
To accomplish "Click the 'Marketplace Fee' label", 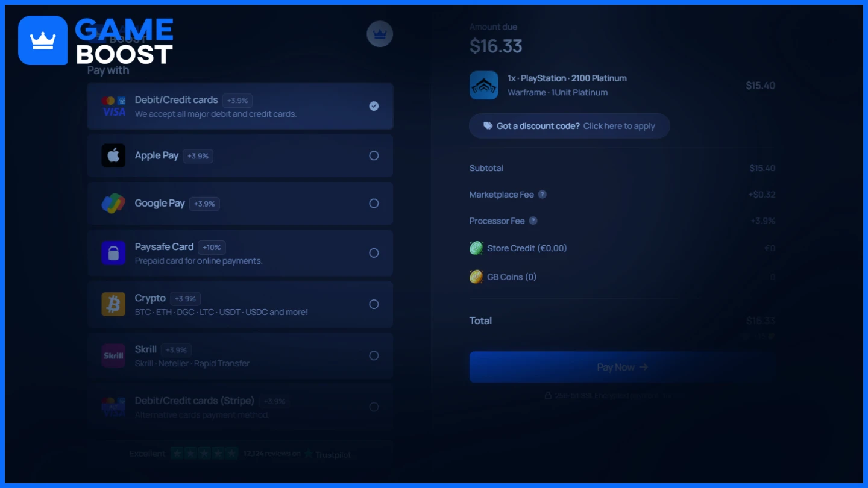I will pyautogui.click(x=502, y=195).
